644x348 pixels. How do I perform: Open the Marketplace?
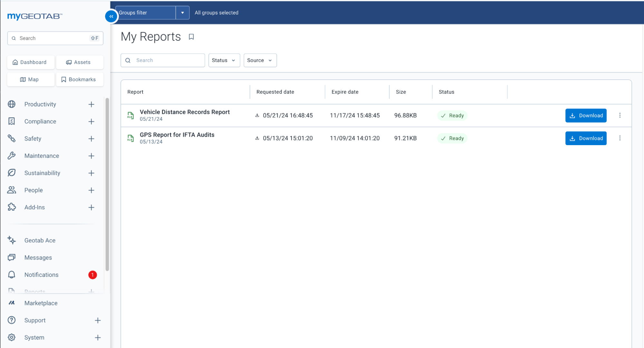pos(41,303)
